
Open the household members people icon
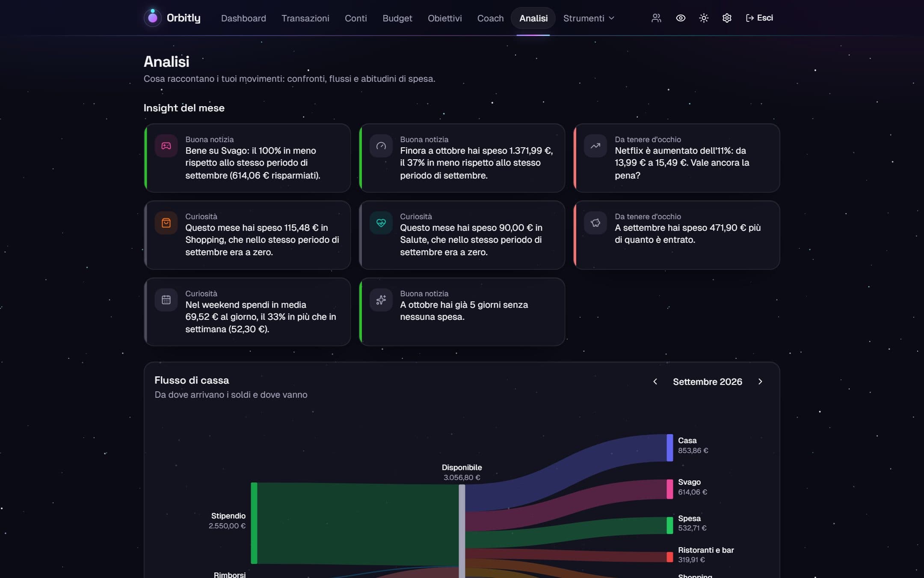pos(656,18)
